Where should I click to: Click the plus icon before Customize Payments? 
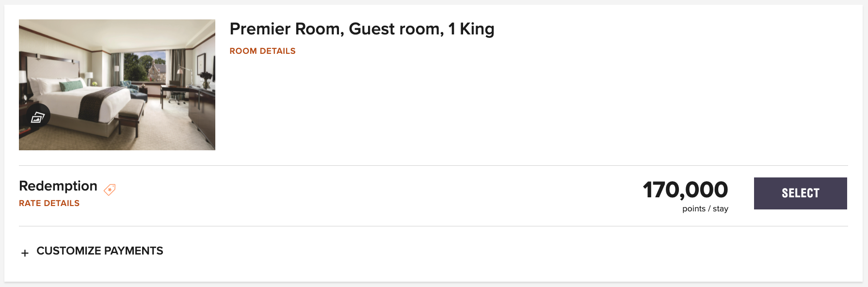click(x=25, y=253)
